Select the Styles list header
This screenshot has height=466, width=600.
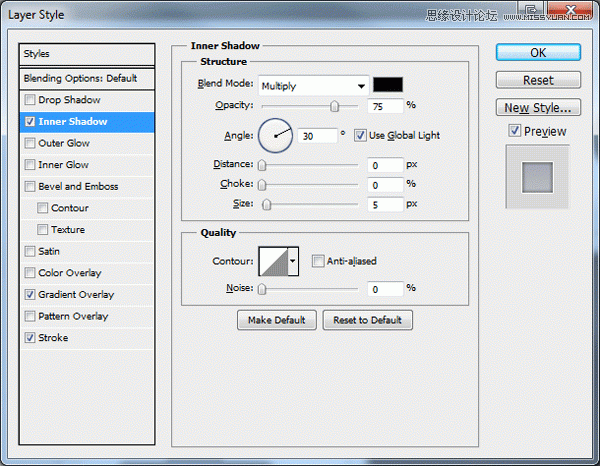coord(87,54)
